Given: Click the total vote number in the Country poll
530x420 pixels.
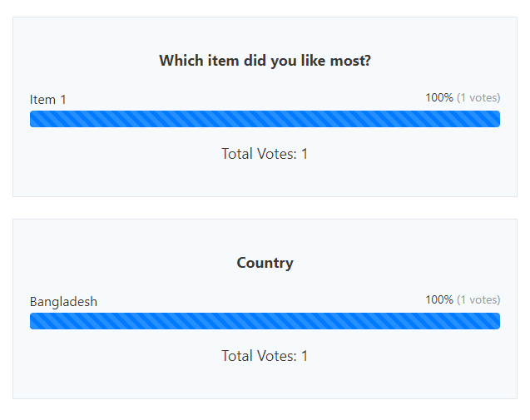Looking at the screenshot, I should point(305,356).
